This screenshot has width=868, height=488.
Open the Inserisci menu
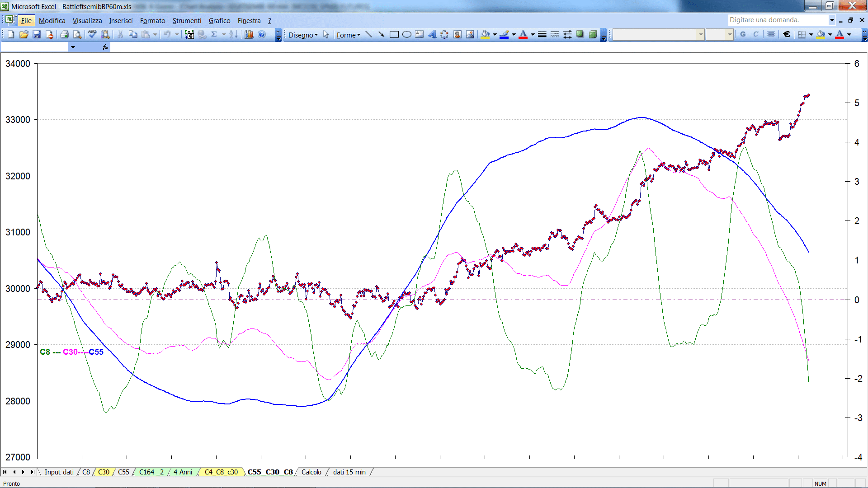121,20
